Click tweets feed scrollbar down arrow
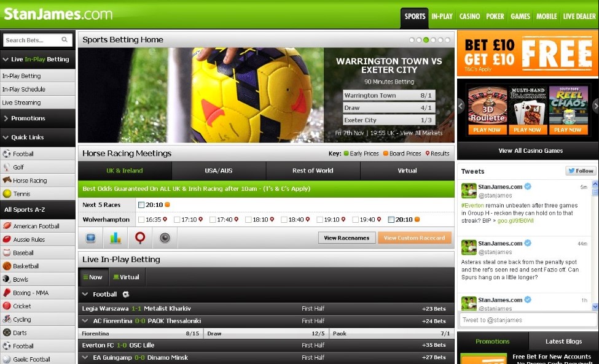This screenshot has width=599, height=364. click(x=595, y=307)
